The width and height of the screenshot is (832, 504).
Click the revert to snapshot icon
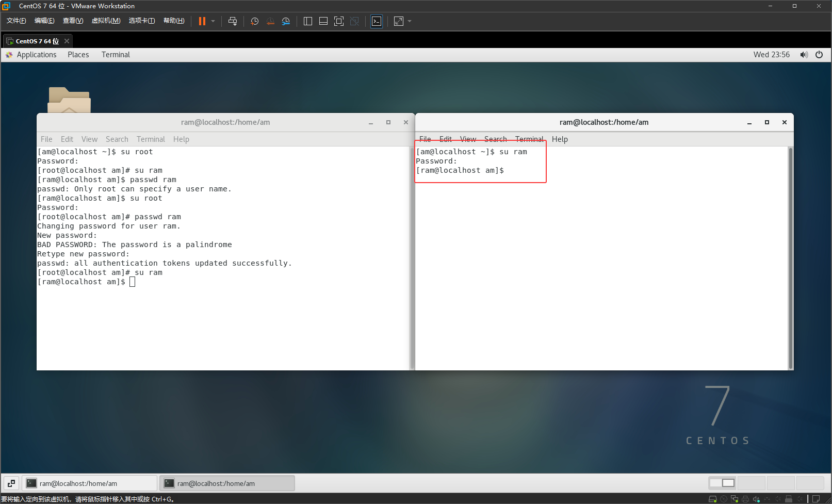click(270, 21)
